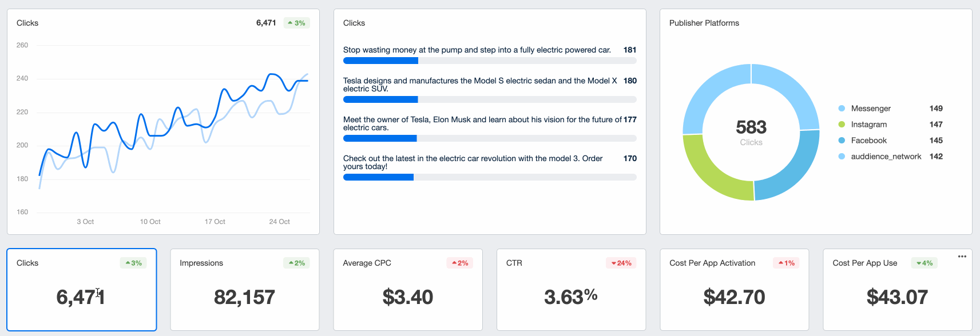Open the Average CPC stat card
The image size is (980, 336).
(x=407, y=290)
